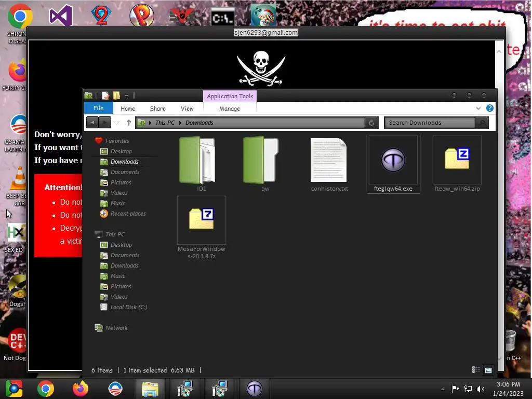Expand breadcrumb arrow before This PC

[150, 123]
